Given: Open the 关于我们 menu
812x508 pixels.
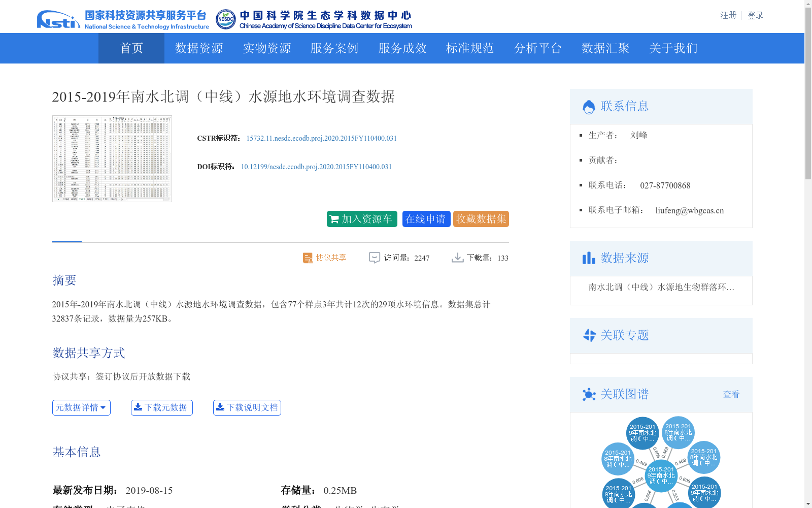Looking at the screenshot, I should (673, 48).
